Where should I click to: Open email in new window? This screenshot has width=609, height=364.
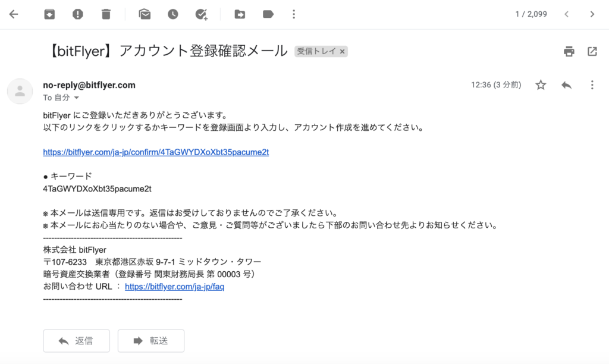point(592,51)
